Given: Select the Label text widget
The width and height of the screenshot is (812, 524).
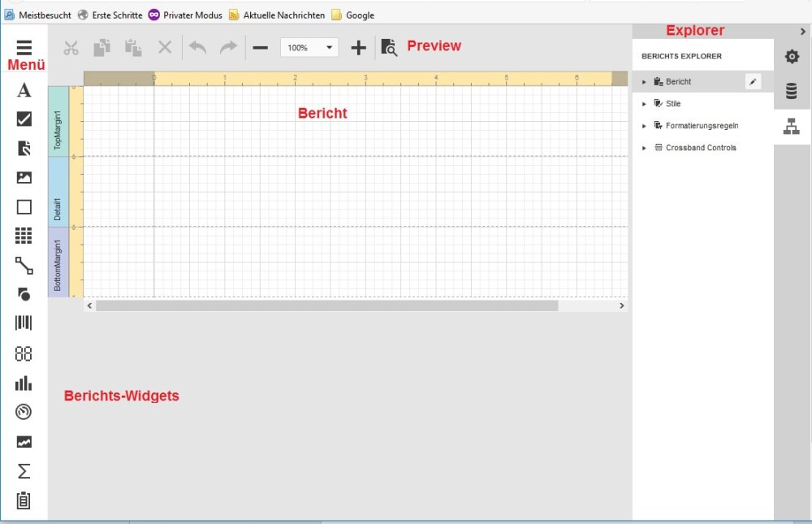Looking at the screenshot, I should coord(24,90).
